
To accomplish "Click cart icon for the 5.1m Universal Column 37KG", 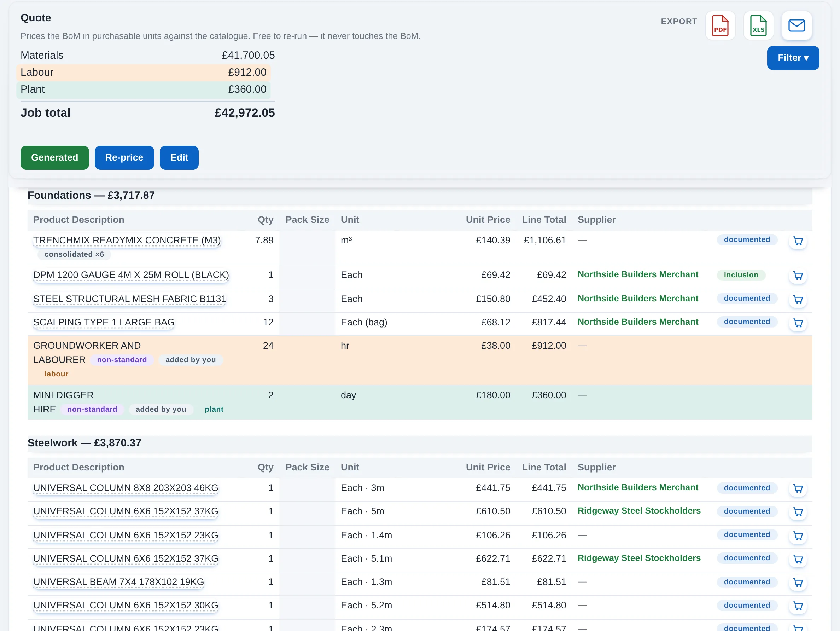I will click(x=798, y=559).
